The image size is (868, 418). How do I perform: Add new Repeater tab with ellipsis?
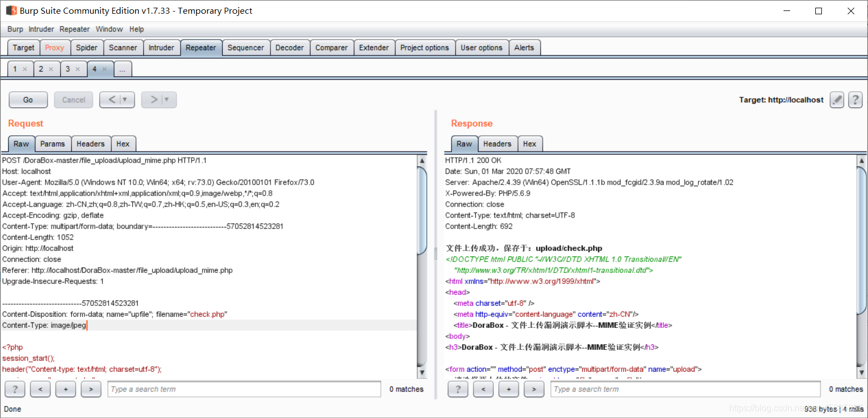point(122,69)
